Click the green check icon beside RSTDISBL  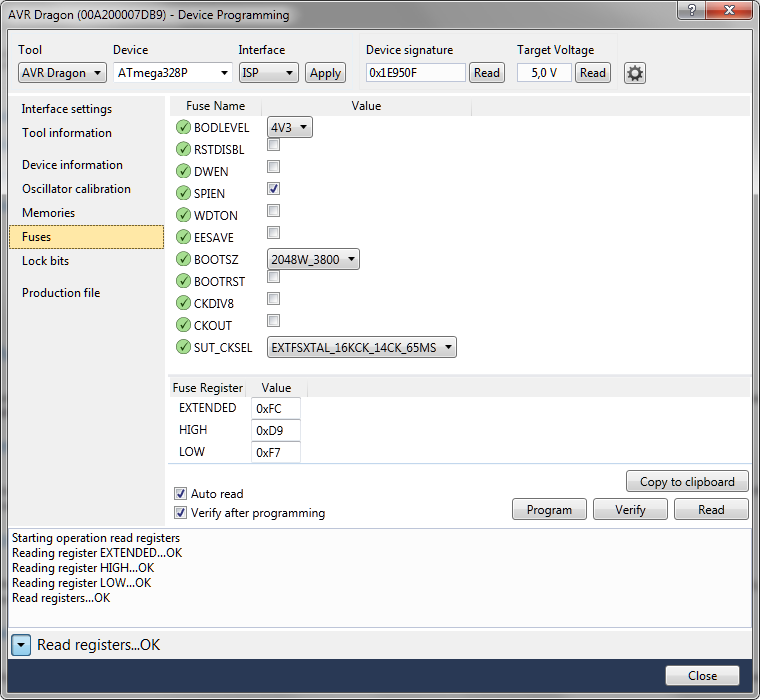(183, 149)
